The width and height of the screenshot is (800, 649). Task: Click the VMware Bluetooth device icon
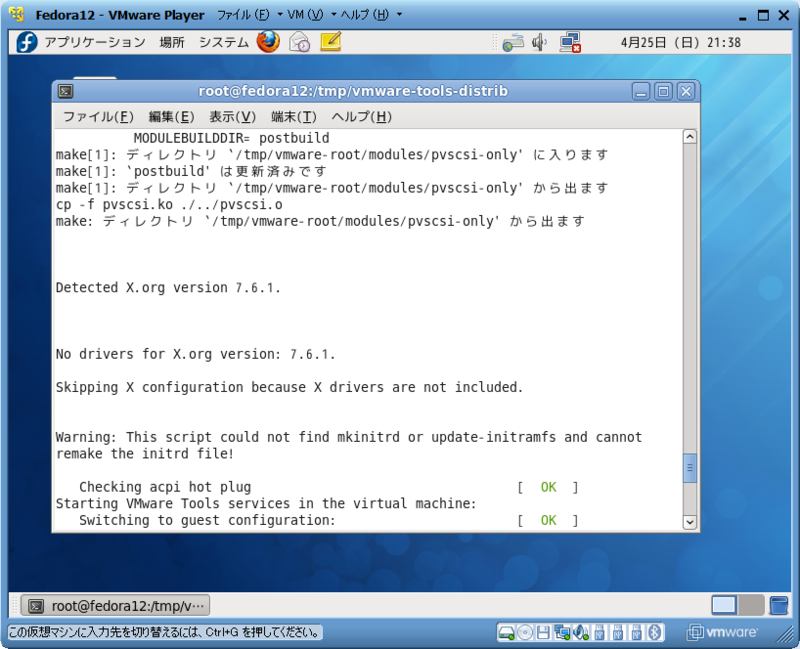(655, 633)
